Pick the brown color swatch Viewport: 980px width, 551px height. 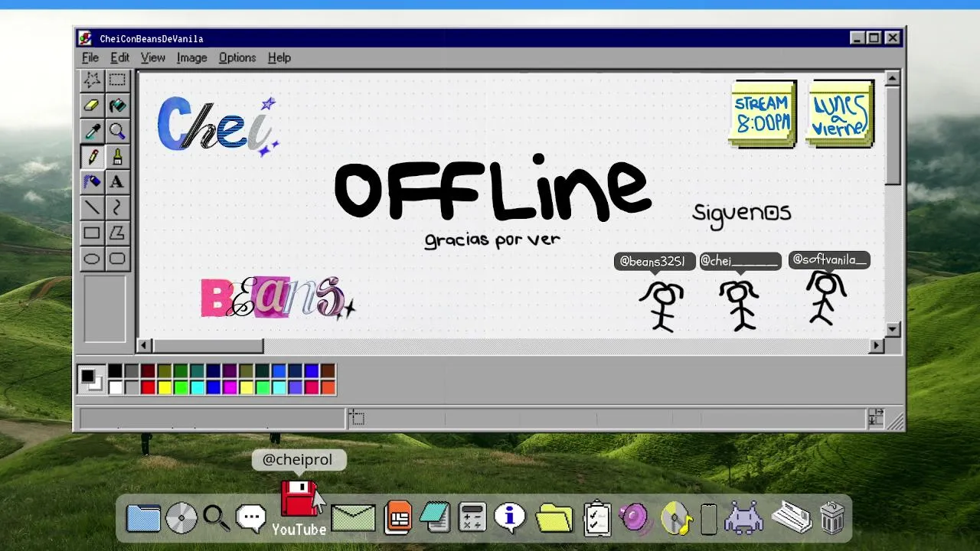[328, 371]
